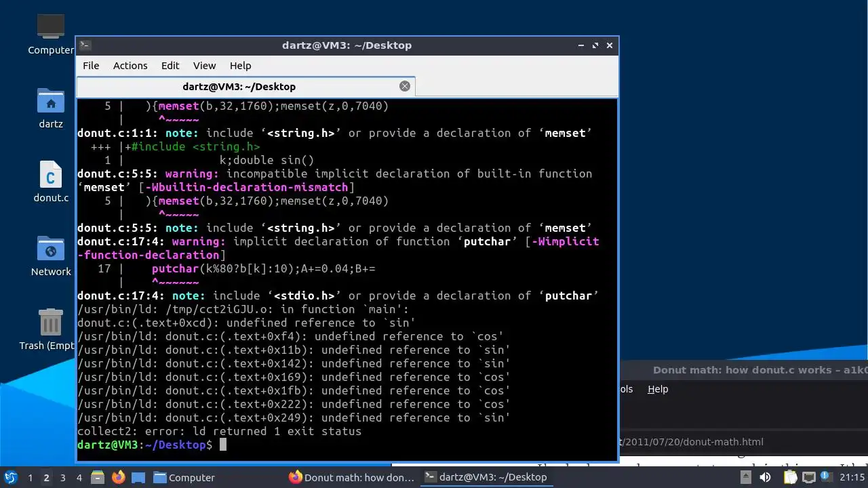This screenshot has width=868, height=488.
Task: Open Help menu in the Firefox window
Action: coord(658,389)
